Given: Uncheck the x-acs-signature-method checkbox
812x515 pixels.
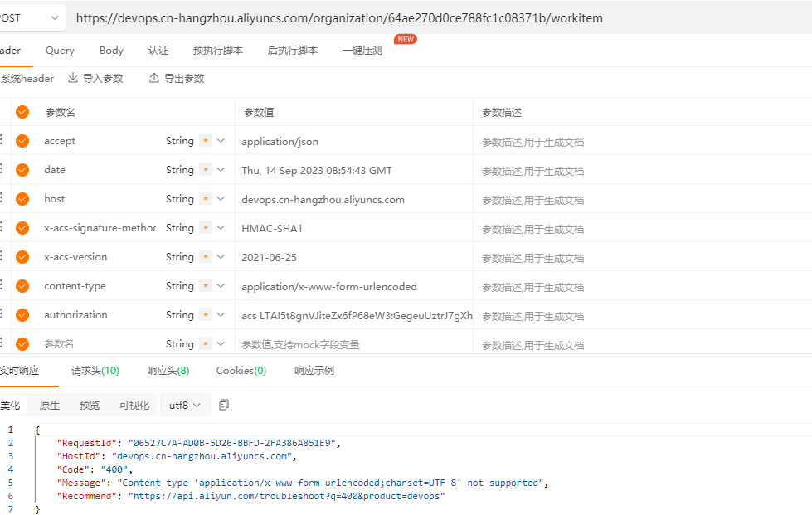Looking at the screenshot, I should (22, 228).
